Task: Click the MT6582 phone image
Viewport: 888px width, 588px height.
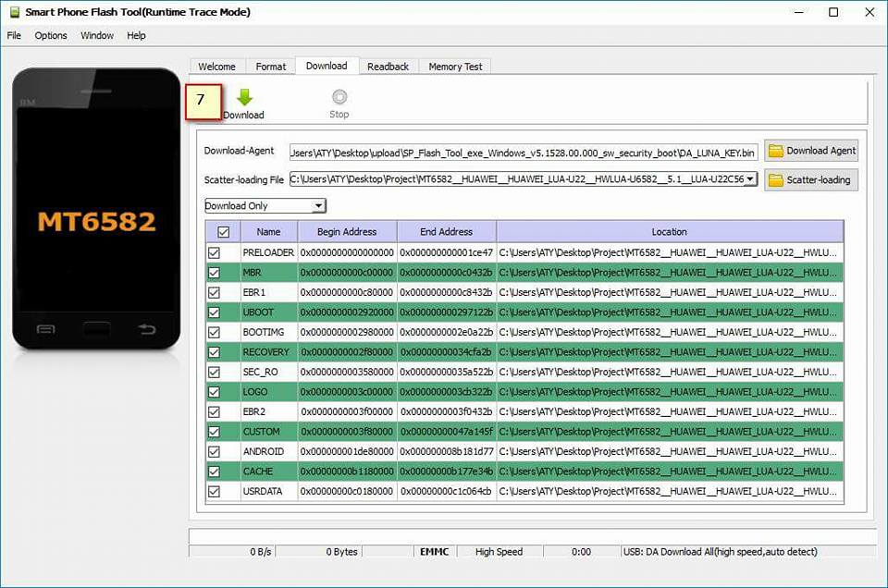Action: coord(96,208)
